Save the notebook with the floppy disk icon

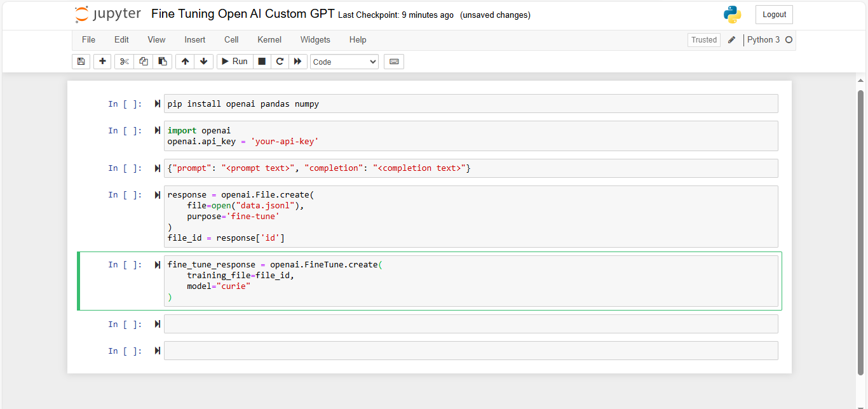81,61
